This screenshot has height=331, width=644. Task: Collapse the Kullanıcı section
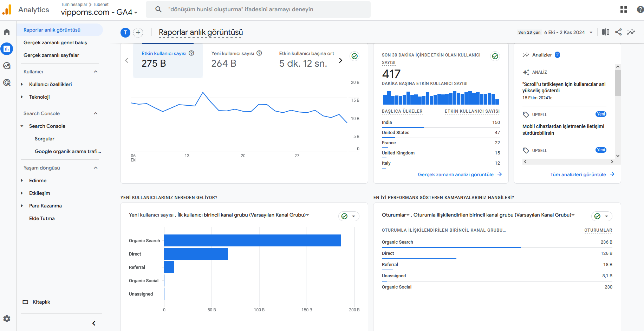[96, 72]
